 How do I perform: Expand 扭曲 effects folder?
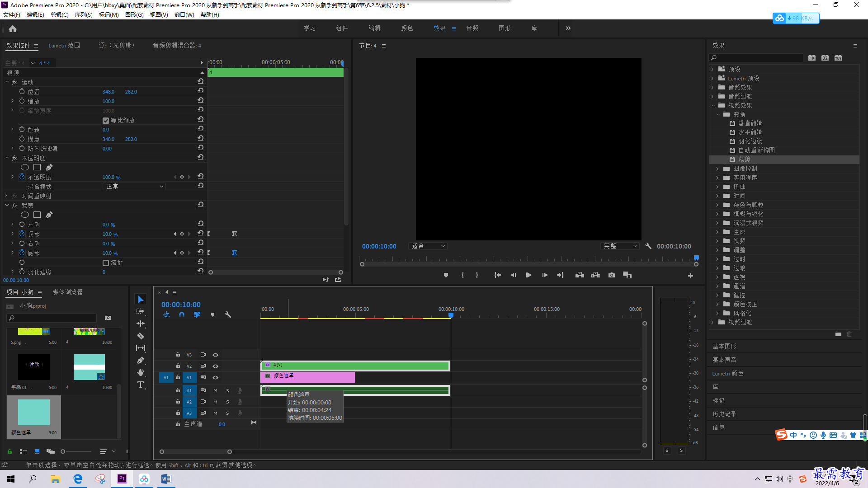pos(717,187)
